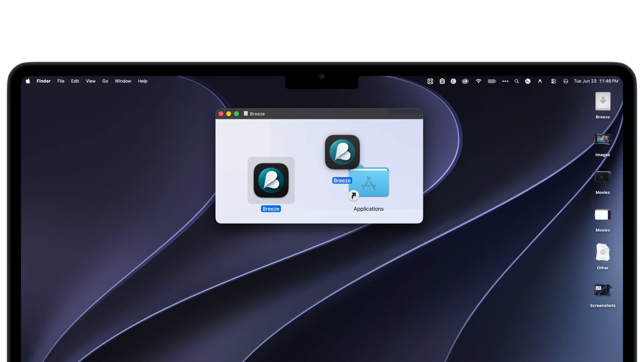
Task: Open the View menu
Action: 91,81
